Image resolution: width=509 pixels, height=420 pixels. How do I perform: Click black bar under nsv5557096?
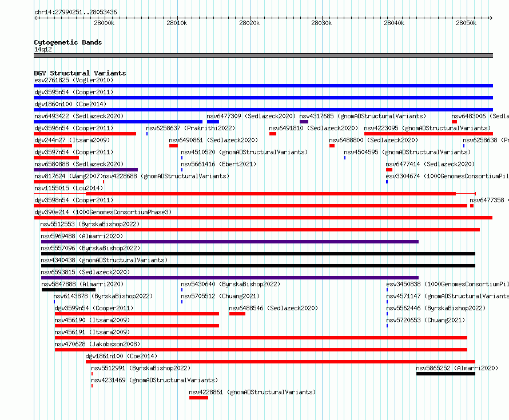tap(258, 254)
